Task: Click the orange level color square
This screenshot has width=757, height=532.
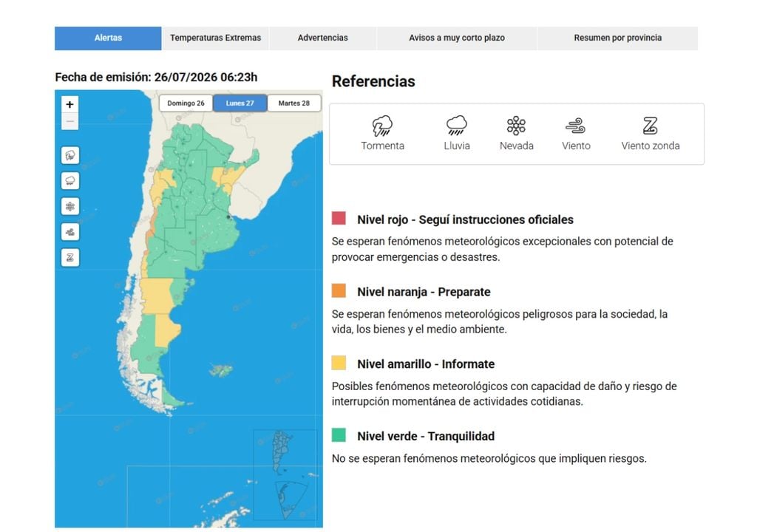Action: coord(339,290)
